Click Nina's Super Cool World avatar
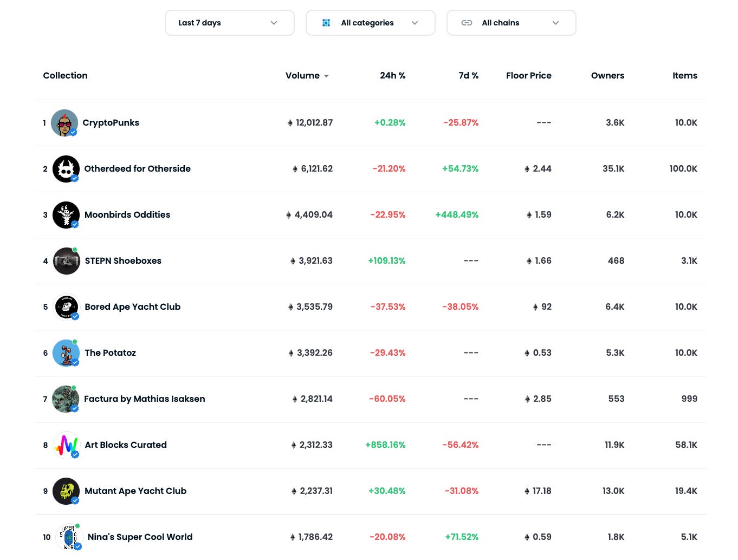 [x=69, y=537]
